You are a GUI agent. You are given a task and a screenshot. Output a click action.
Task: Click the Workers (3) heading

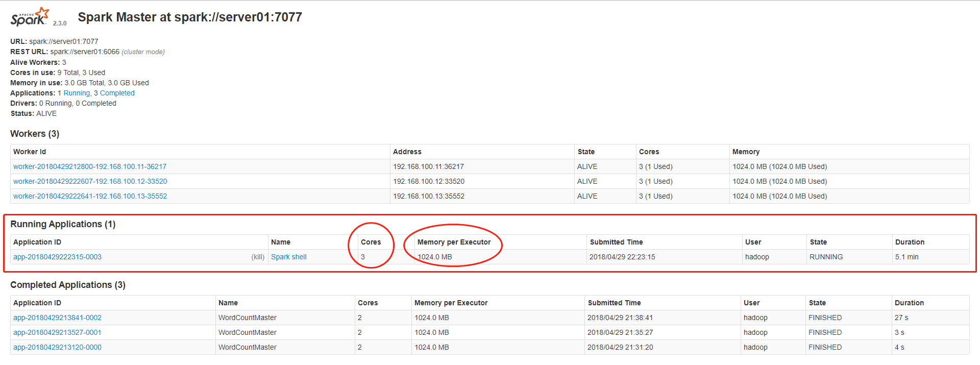[35, 134]
